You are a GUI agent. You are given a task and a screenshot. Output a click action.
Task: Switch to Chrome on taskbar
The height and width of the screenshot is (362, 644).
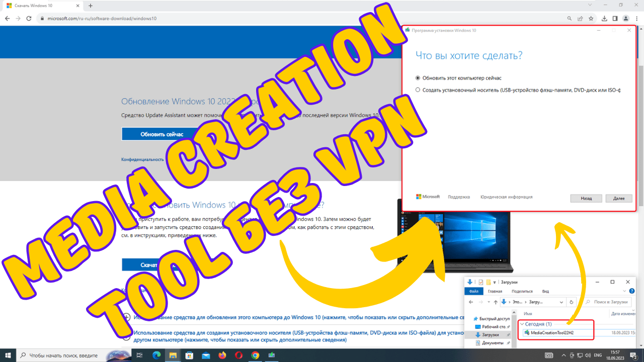click(x=255, y=355)
